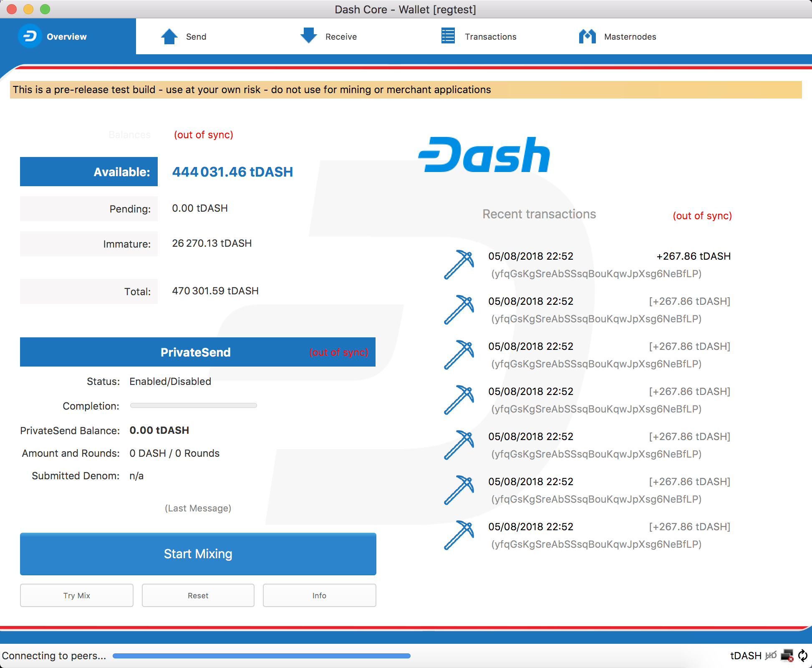Click the second transaction's [+267.86 tDASH] amount
The image size is (812, 668).
click(x=689, y=301)
